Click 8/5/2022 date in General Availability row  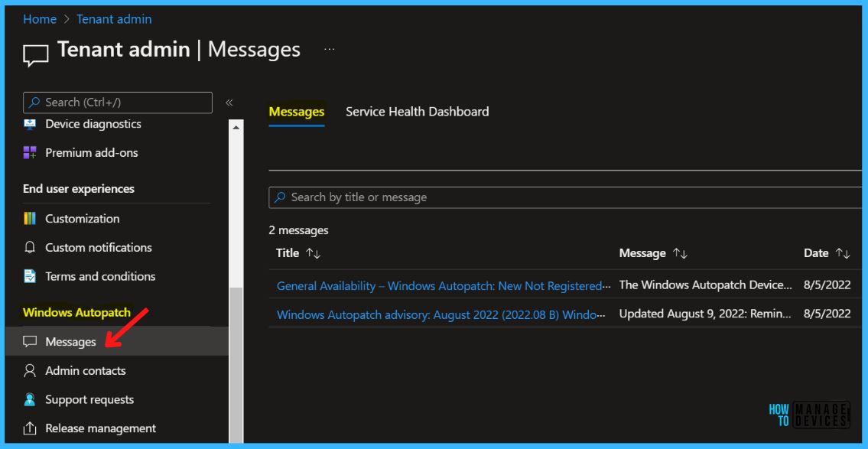pos(827,285)
